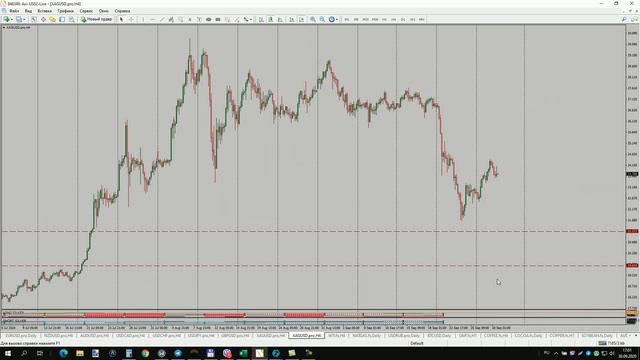Image resolution: width=640 pixels, height=360 pixels.
Task: Enable the H4 timeframe button
Action: point(393,19)
